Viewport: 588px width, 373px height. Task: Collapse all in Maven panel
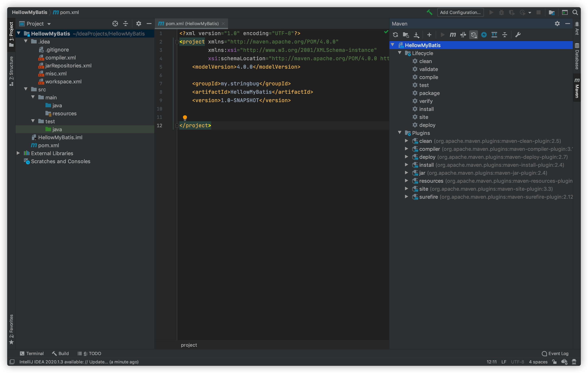click(504, 35)
